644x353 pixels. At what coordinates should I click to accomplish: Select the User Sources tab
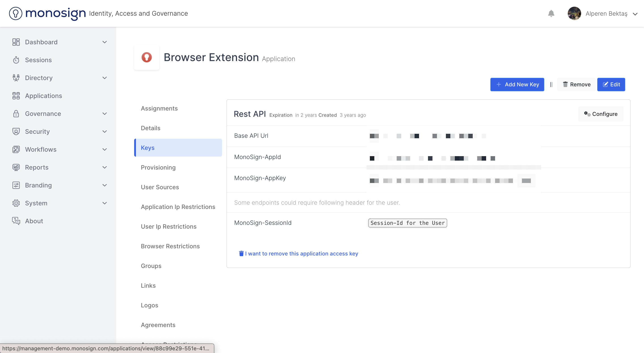click(160, 187)
